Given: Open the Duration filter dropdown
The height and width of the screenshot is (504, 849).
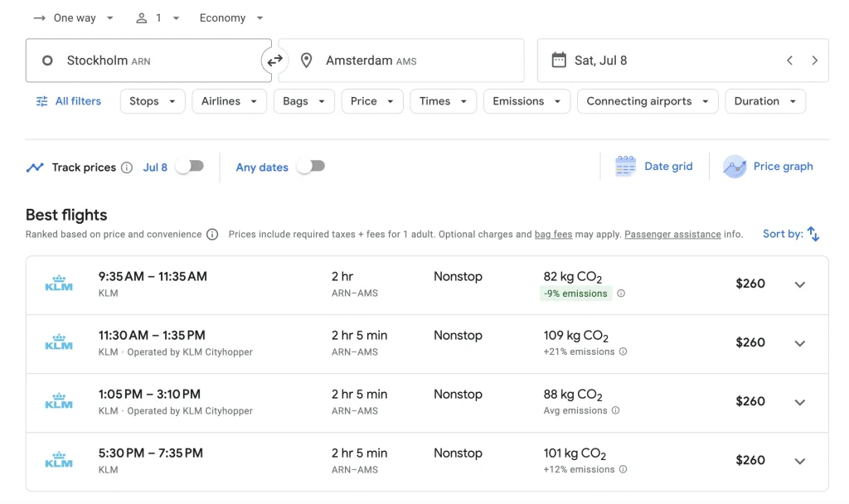Looking at the screenshot, I should click(x=765, y=101).
